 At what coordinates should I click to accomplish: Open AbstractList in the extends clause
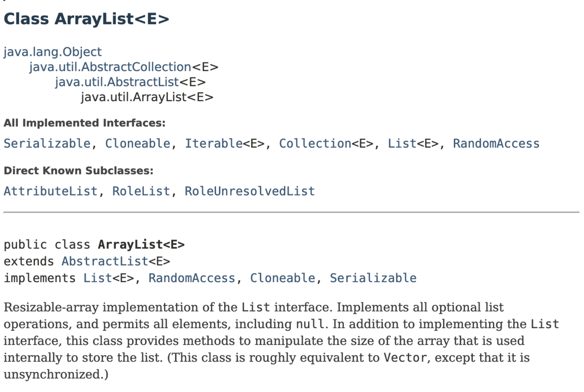tap(105, 261)
